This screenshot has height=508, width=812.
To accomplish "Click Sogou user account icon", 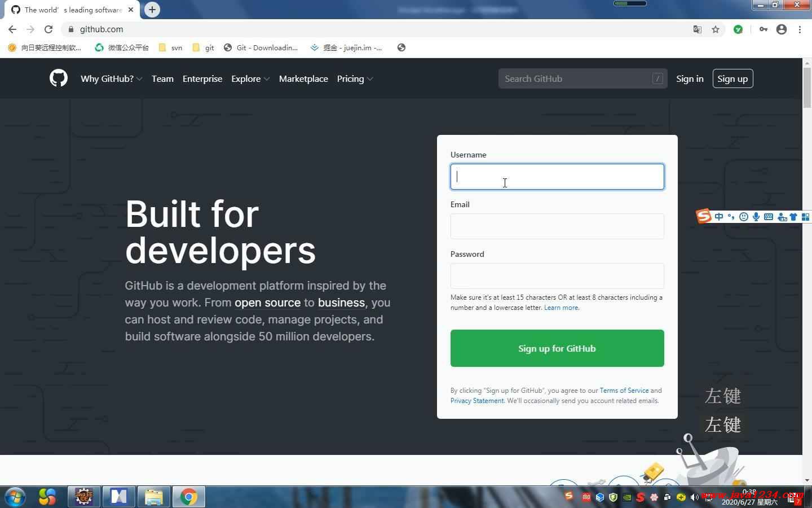I will [x=782, y=217].
